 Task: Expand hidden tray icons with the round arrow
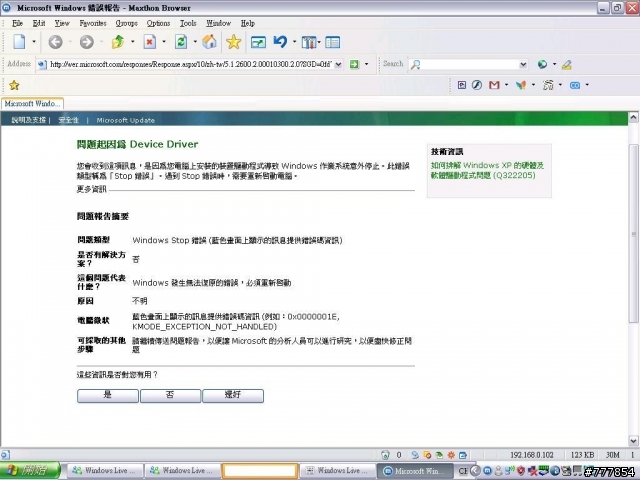click(475, 471)
